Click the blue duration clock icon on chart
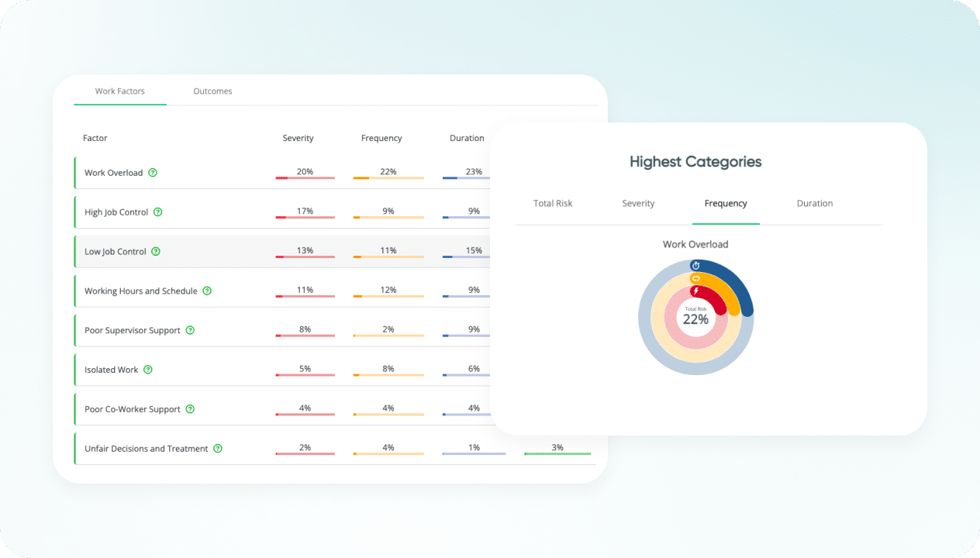 pyautogui.click(x=695, y=266)
